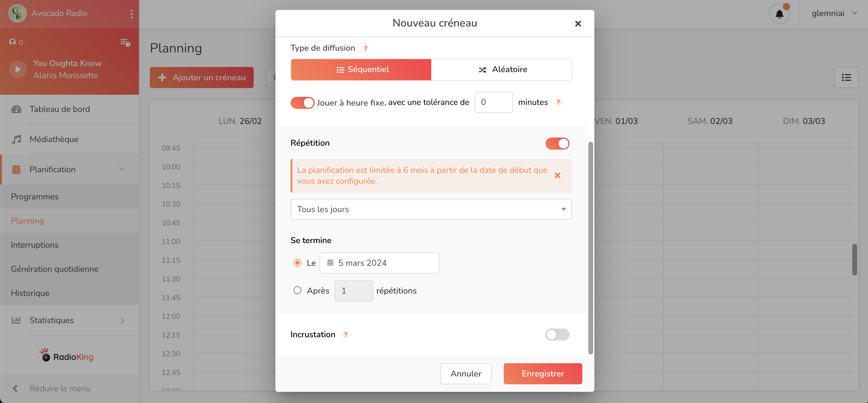Click help icon beside Incrustation
Screen dimensions: 868x403
346,334
